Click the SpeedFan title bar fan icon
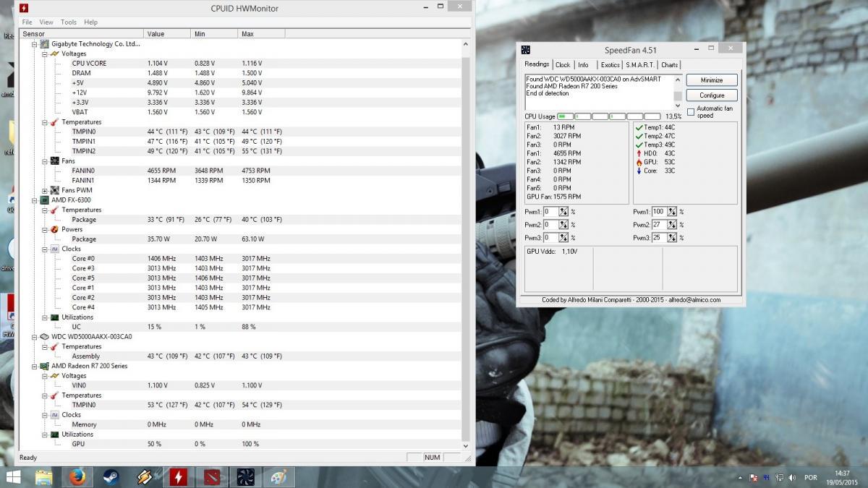 [526, 49]
